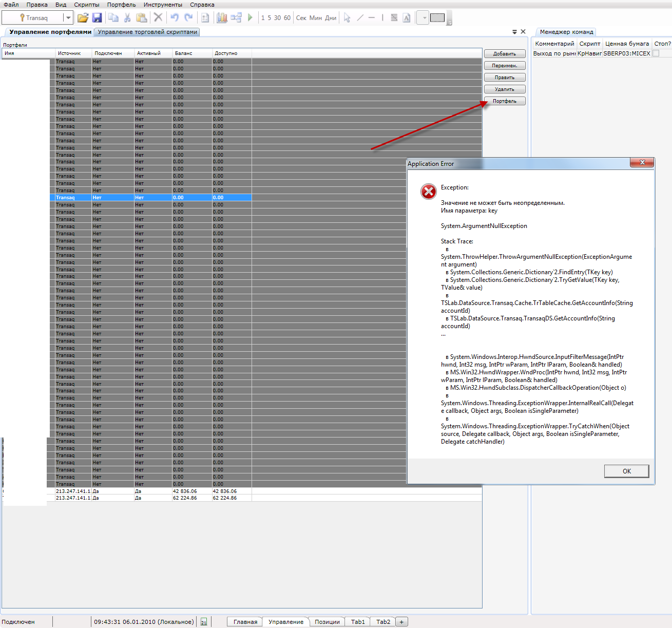Open the Transaq data source dropdown

click(68, 18)
